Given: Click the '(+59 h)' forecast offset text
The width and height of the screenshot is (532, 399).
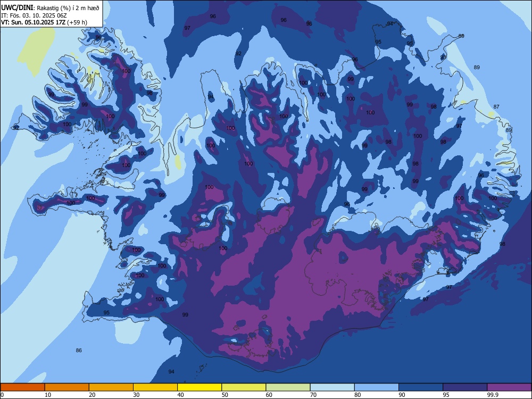Looking at the screenshot, I should pyautogui.click(x=77, y=22).
